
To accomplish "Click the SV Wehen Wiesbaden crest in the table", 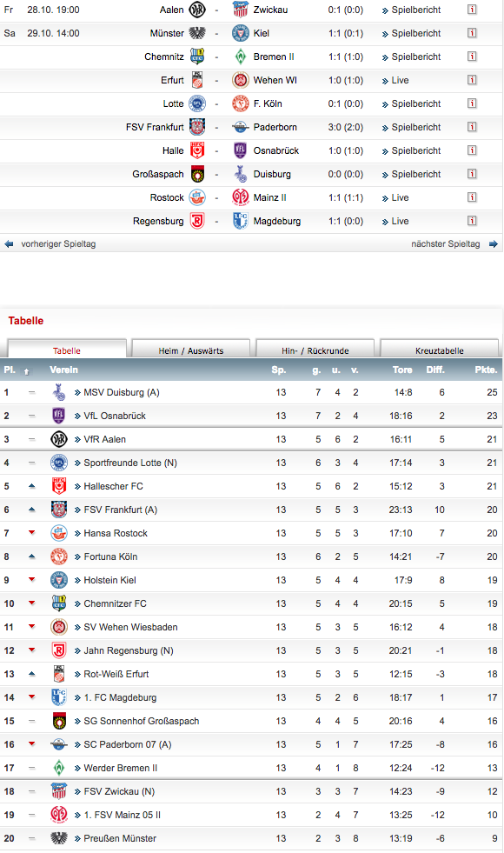I will [59, 627].
